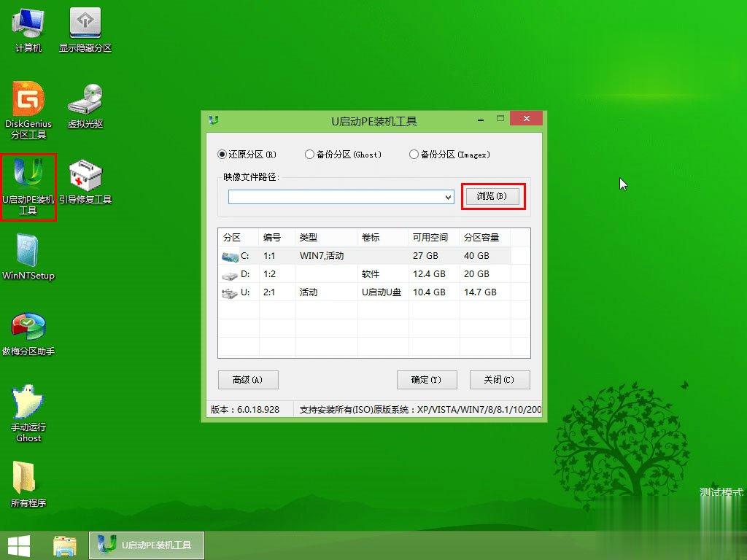Launch the 引导修复工具 boot repair tool
Viewport: 747px width, 560px height.
pyautogui.click(x=85, y=182)
